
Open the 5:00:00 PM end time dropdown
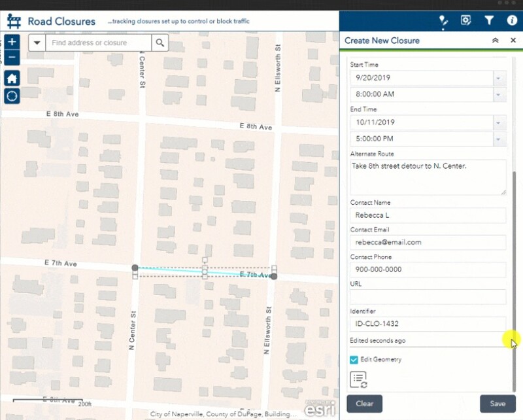click(x=499, y=139)
